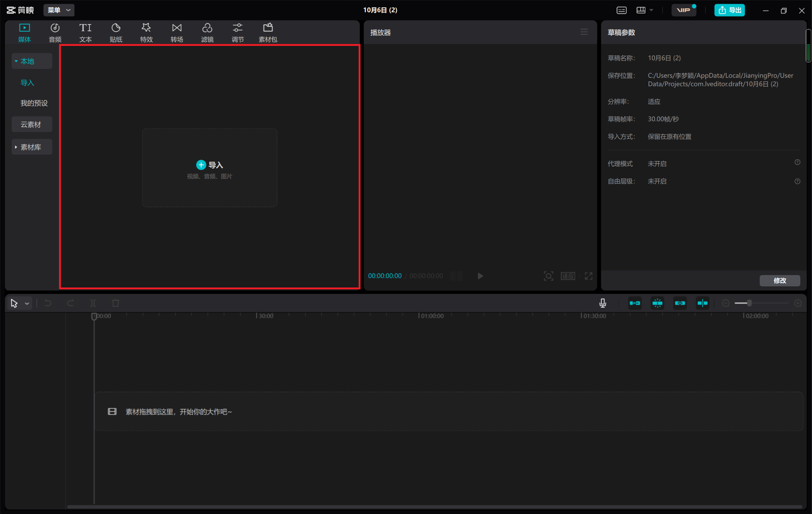Screen dimensions: 812x514
Task: Click the delete trash icon
Action: (115, 303)
